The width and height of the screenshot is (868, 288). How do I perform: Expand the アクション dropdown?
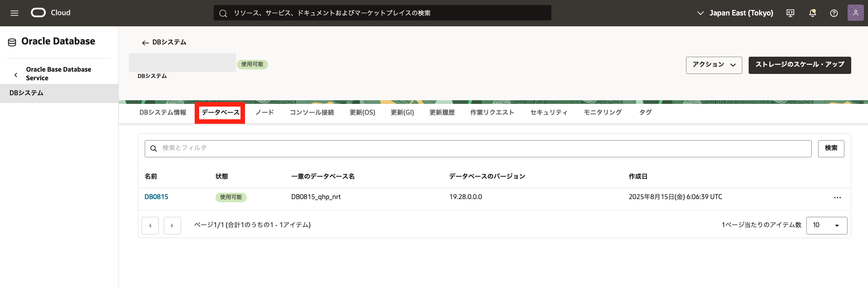tap(714, 65)
